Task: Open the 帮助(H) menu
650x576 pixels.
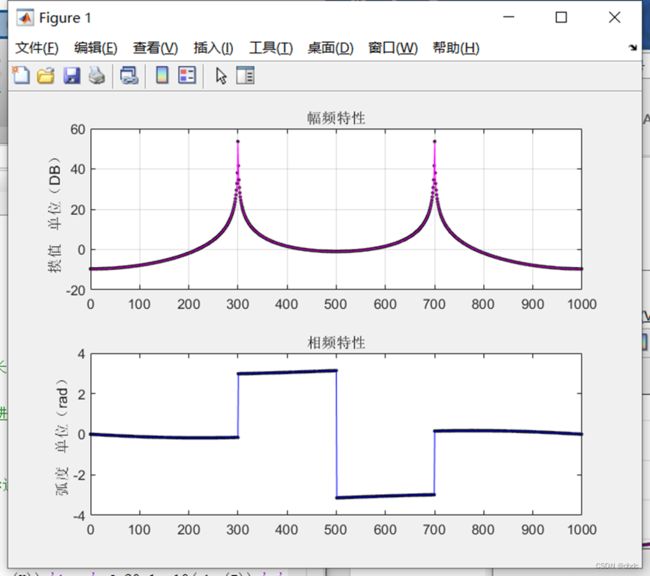Action: 456,48
